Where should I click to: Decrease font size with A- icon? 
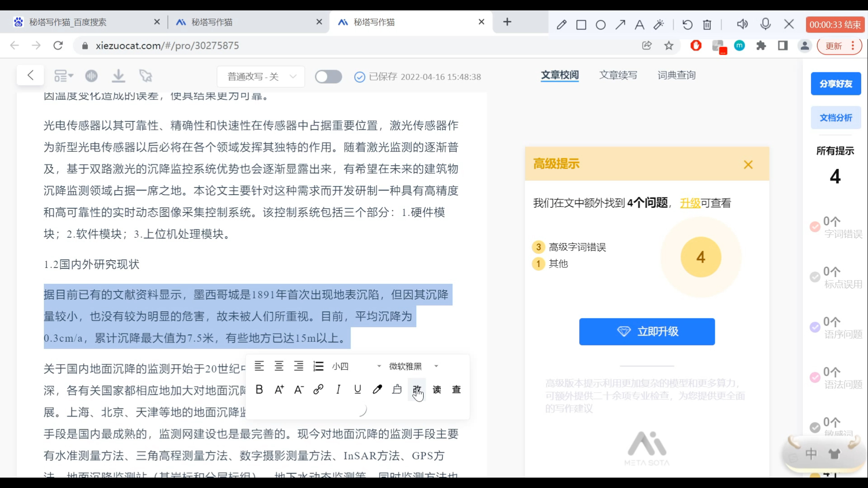click(299, 389)
